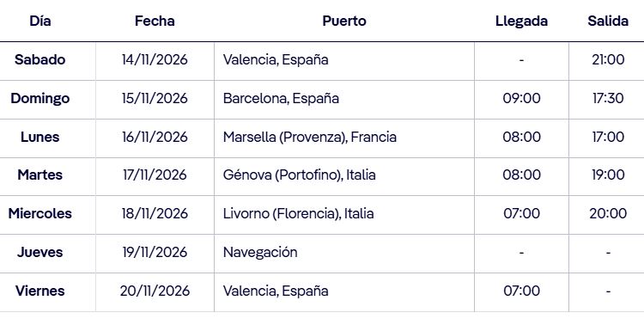
Task: Click the 17:30 departure time
Action: tap(608, 98)
